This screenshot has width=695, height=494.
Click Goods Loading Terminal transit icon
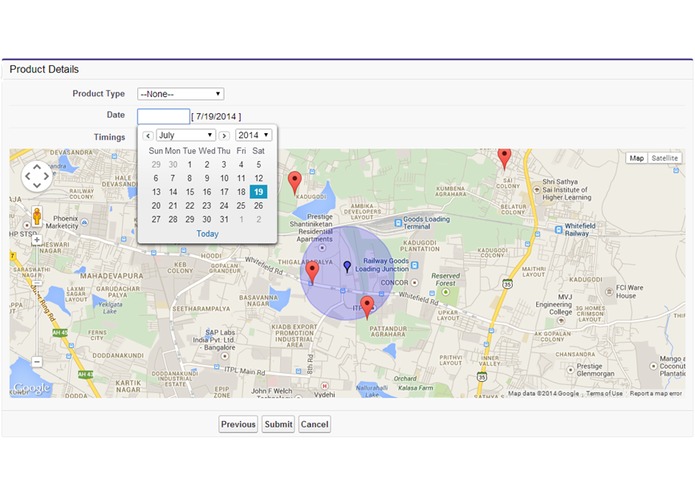[x=398, y=222]
